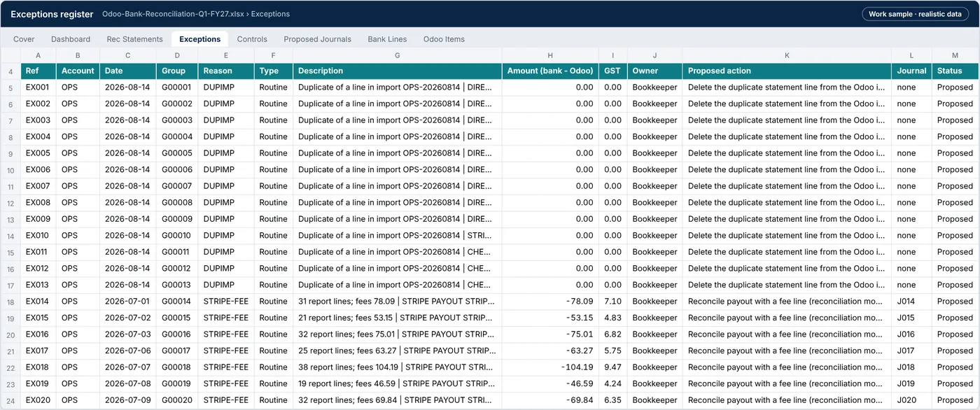Select the EX020 reference cell
Image resolution: width=980 pixels, height=410 pixels.
tap(38, 400)
